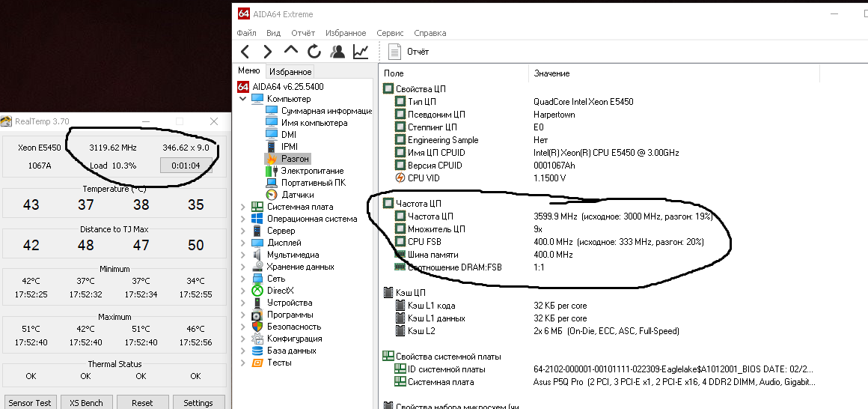Open the Отчёт menu
868x409 pixels.
[x=303, y=33]
